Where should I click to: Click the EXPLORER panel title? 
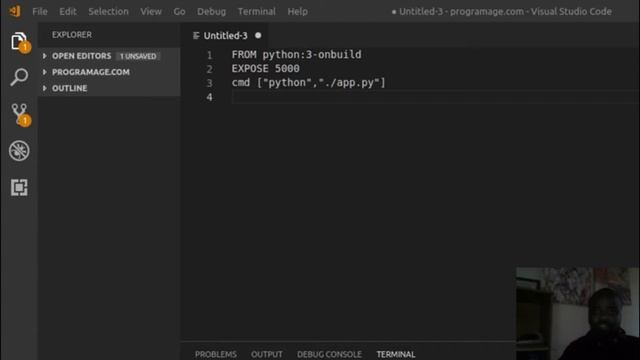(72, 35)
